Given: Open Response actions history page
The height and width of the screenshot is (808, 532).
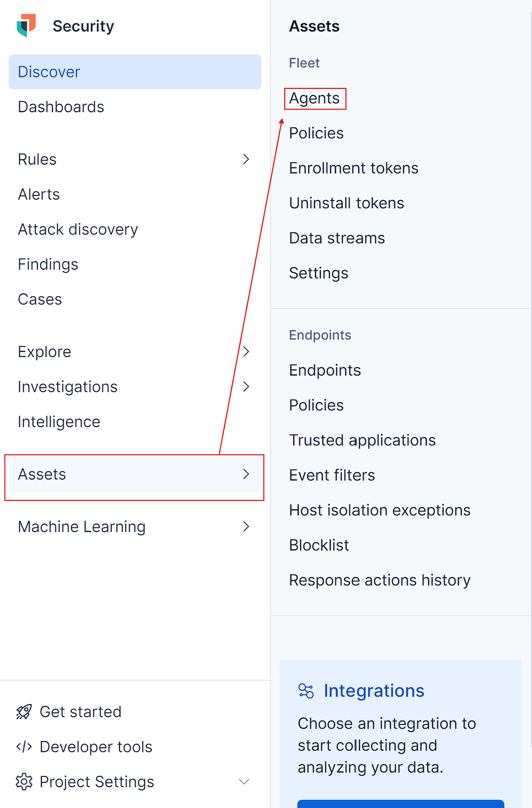Looking at the screenshot, I should (x=380, y=580).
